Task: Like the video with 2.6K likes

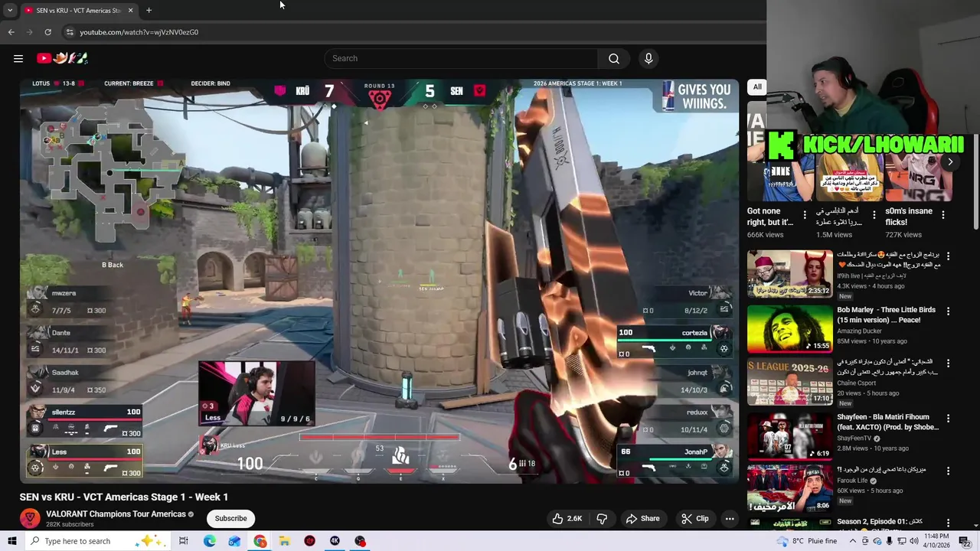Action: (x=567, y=518)
